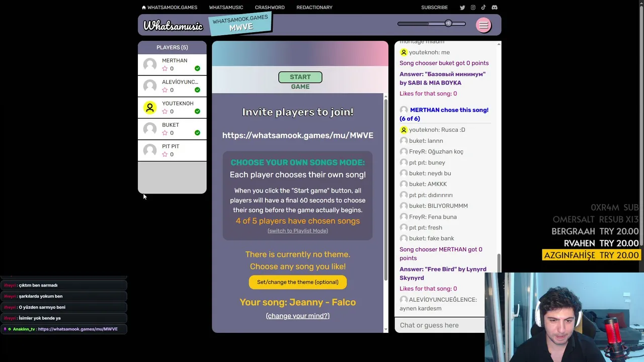Screen dimensions: 644x362
Task: Open the WHATSAMUSIC nav item
Action: click(226, 8)
